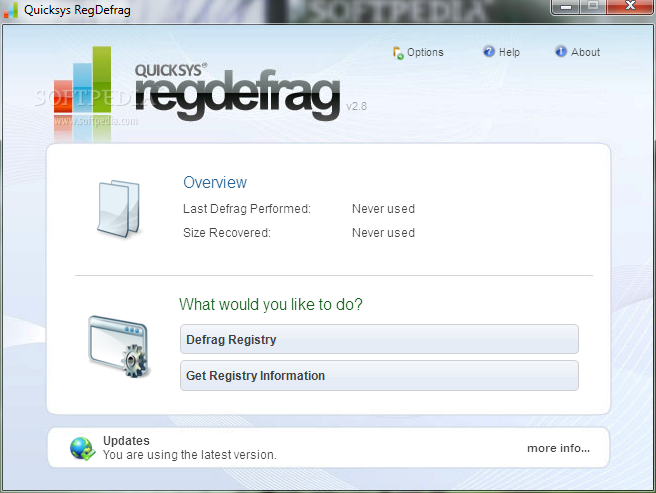
Task: Click the Last Defrag Performed label
Action: (x=247, y=208)
